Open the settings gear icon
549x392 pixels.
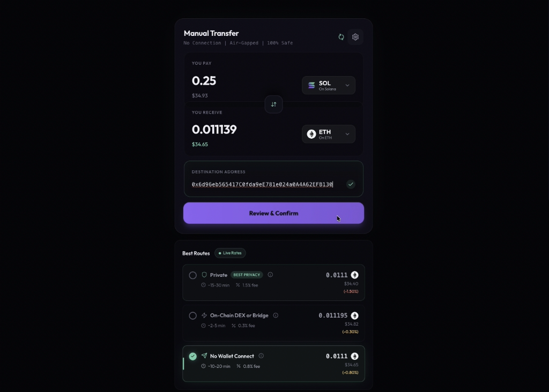point(355,37)
